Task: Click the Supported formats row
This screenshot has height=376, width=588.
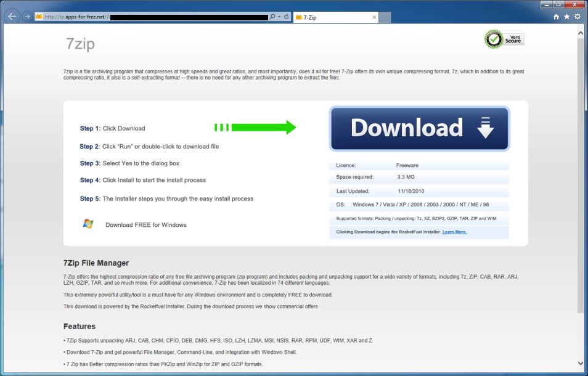Action: point(419,219)
